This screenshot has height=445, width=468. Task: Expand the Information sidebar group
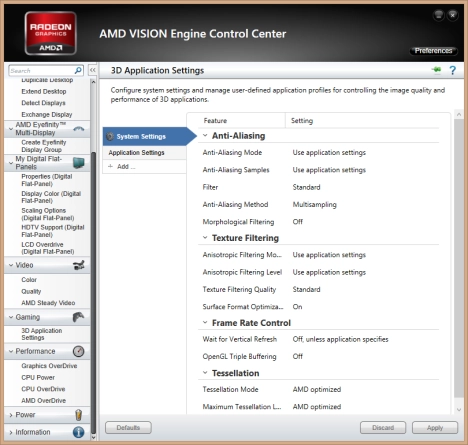[11, 432]
